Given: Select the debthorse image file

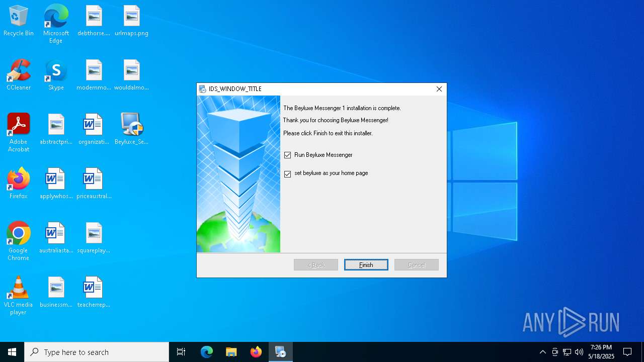Looking at the screenshot, I should 94,21.
